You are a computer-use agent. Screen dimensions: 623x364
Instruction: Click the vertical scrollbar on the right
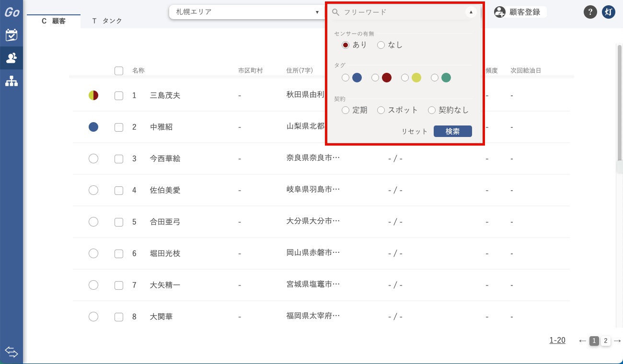point(619,103)
